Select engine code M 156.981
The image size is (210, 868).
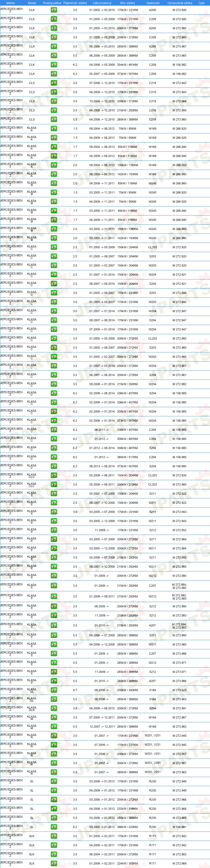(179, 827)
